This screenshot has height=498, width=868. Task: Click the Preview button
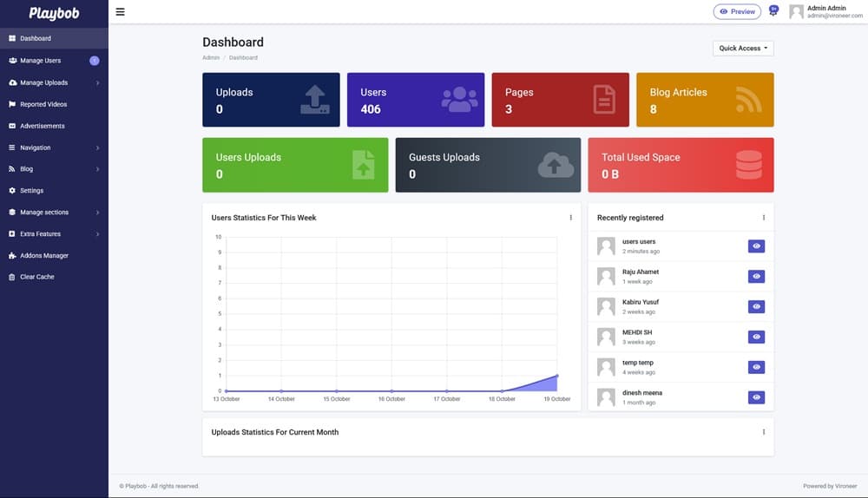pyautogui.click(x=737, y=12)
